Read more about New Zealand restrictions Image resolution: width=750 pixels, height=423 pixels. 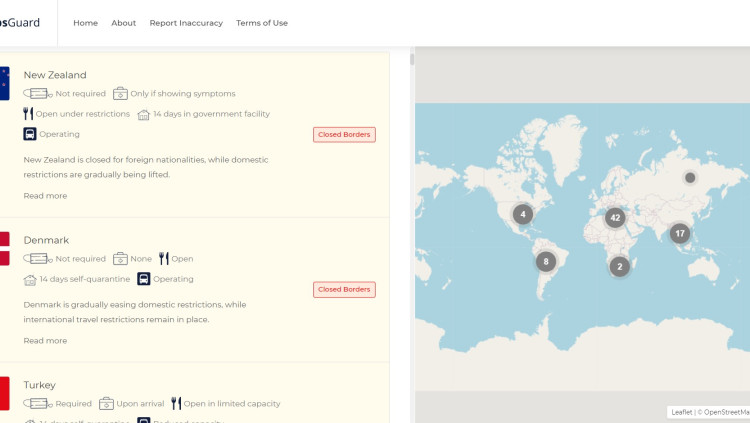45,196
